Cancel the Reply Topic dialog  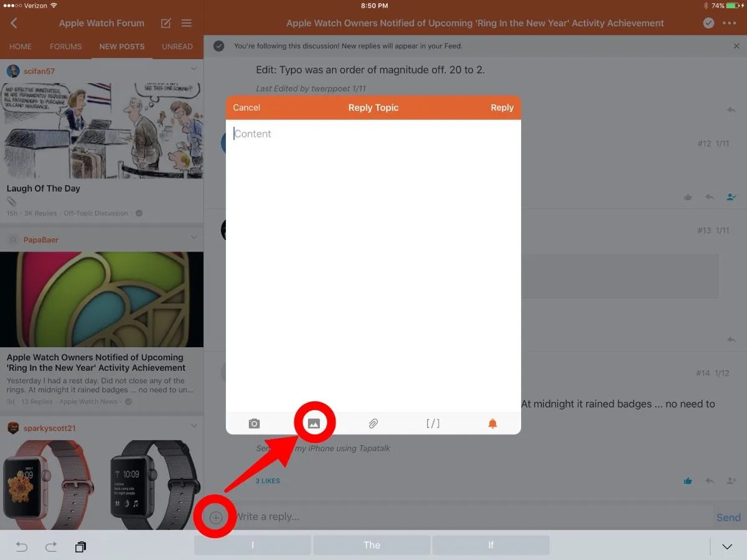click(x=247, y=108)
